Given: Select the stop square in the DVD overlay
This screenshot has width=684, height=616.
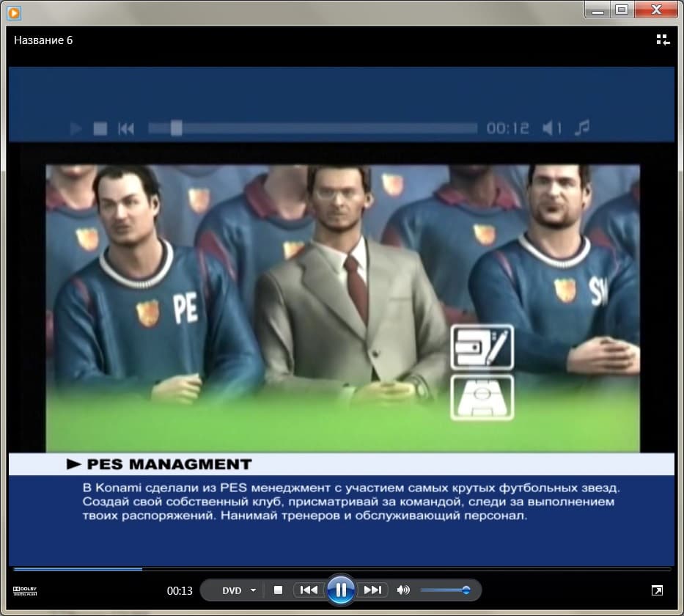Looking at the screenshot, I should 100,128.
